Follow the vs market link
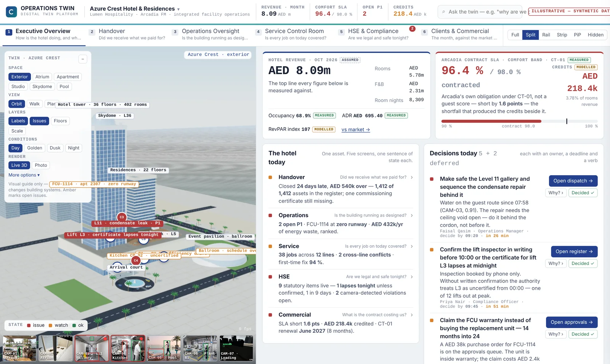The width and height of the screenshot is (610, 364). 356,130
